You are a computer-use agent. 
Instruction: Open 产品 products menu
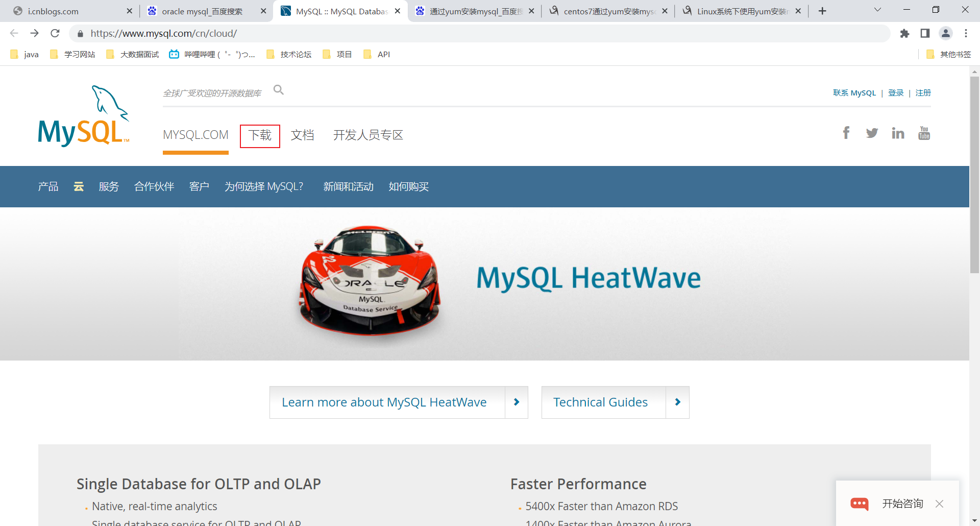[48, 187]
